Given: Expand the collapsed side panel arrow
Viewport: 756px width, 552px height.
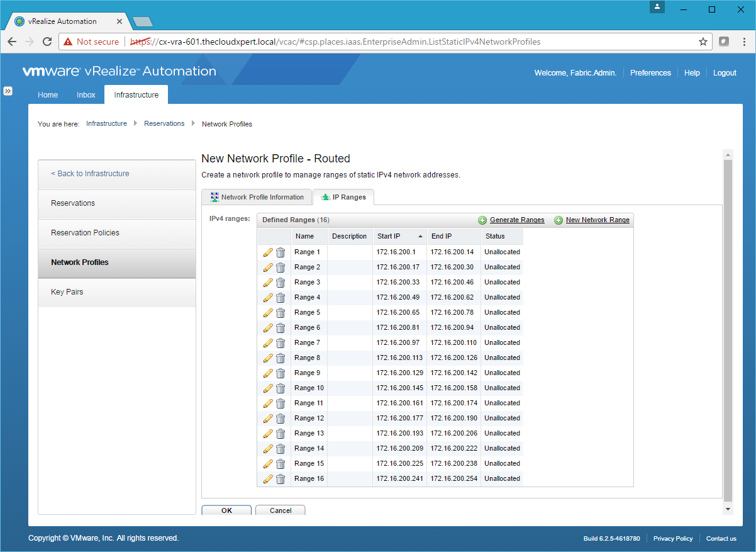Looking at the screenshot, I should [x=8, y=91].
